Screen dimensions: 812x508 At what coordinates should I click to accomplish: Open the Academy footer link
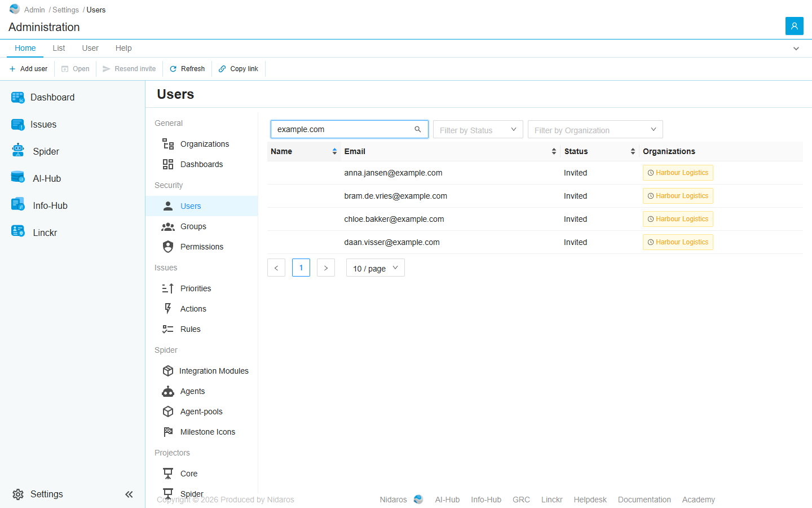[698, 500]
